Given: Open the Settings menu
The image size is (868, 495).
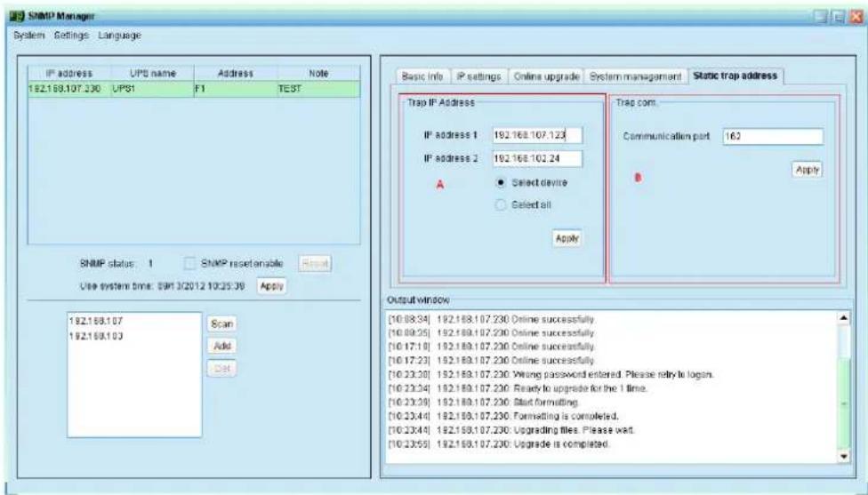Looking at the screenshot, I should click(x=71, y=36).
